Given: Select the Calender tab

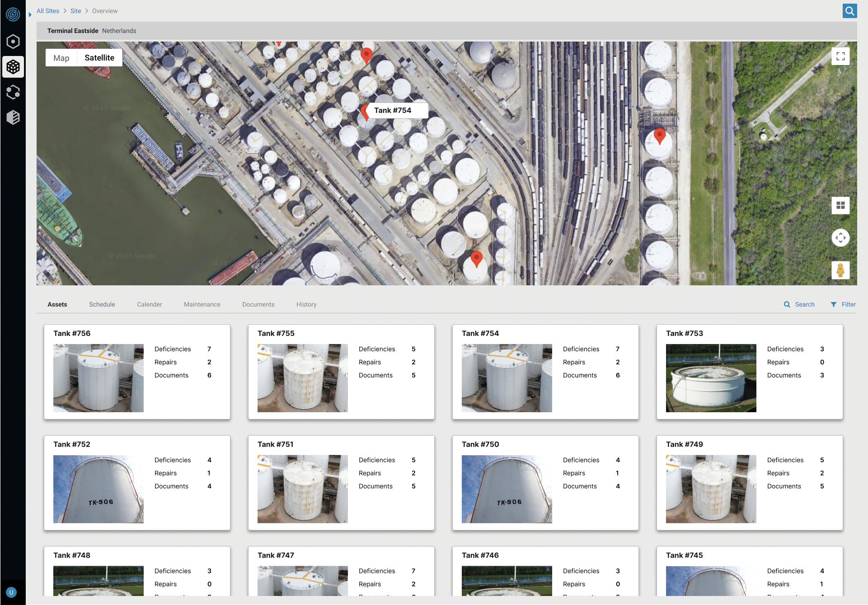Looking at the screenshot, I should 150,304.
